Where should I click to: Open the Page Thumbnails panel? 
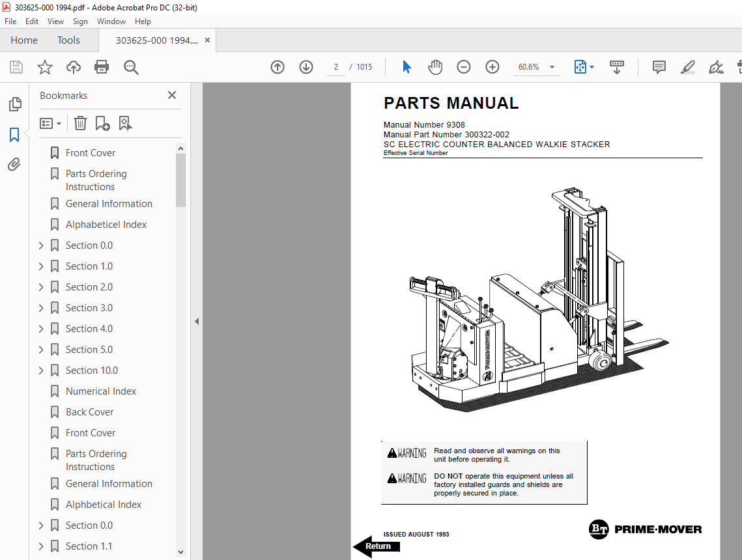(x=15, y=104)
